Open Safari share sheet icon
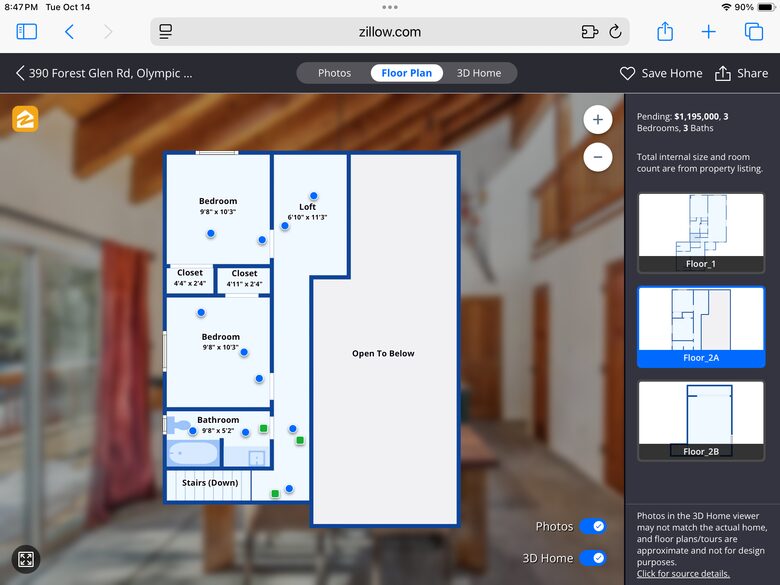 [x=665, y=32]
